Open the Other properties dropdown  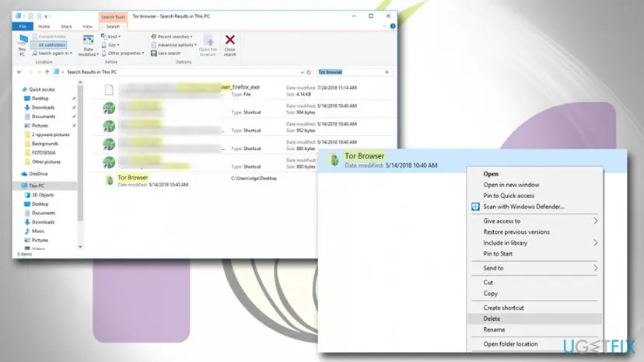(123, 54)
